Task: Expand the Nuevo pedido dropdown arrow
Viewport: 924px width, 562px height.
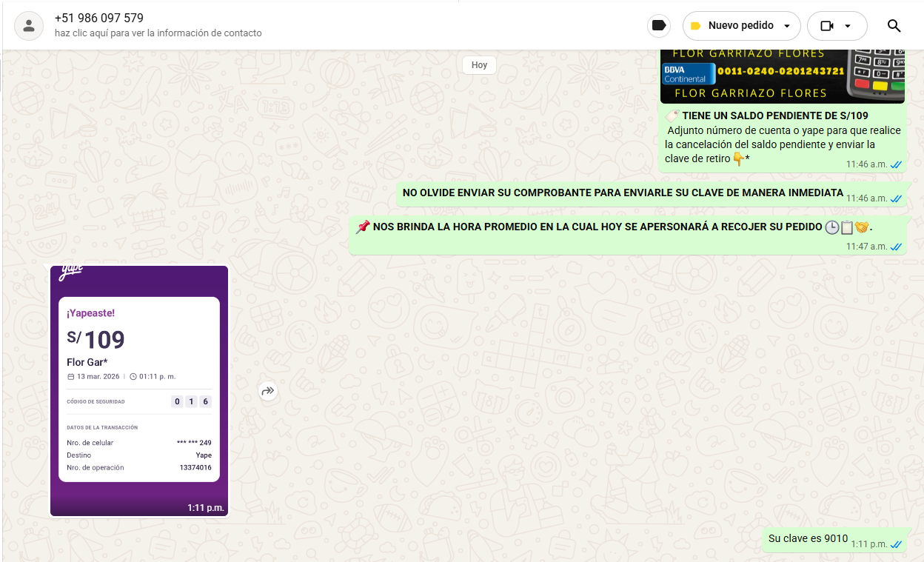Action: pos(787,26)
